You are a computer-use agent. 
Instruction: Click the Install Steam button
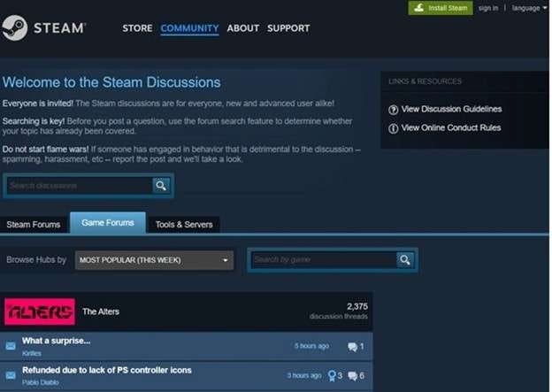click(441, 8)
